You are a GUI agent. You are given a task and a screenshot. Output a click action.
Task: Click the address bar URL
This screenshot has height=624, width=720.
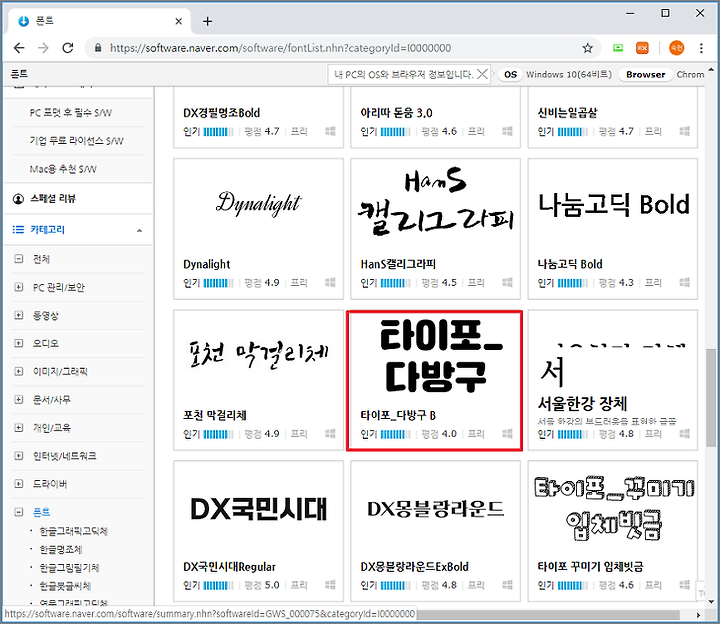pos(280,48)
